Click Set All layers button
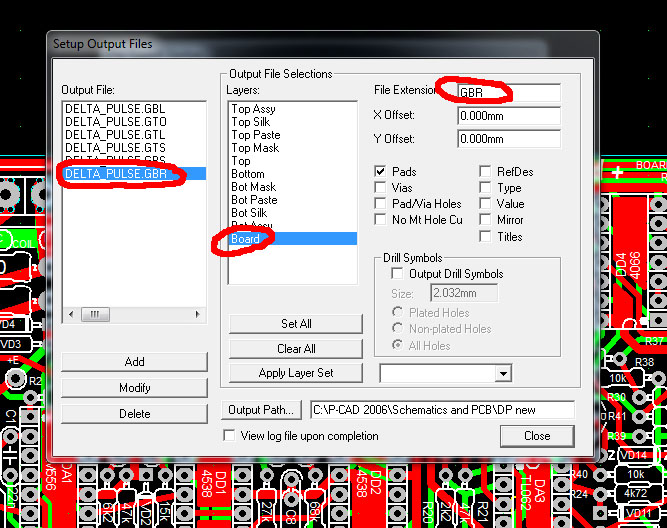 click(296, 324)
